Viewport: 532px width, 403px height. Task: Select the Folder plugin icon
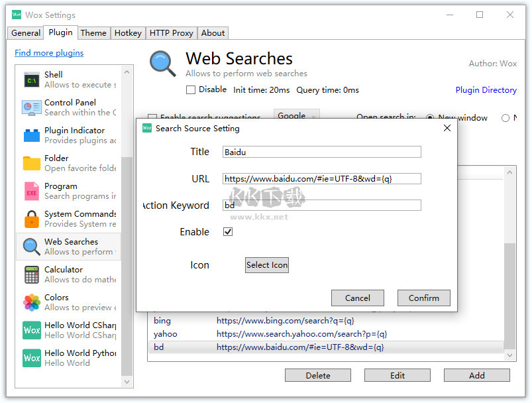tap(32, 163)
